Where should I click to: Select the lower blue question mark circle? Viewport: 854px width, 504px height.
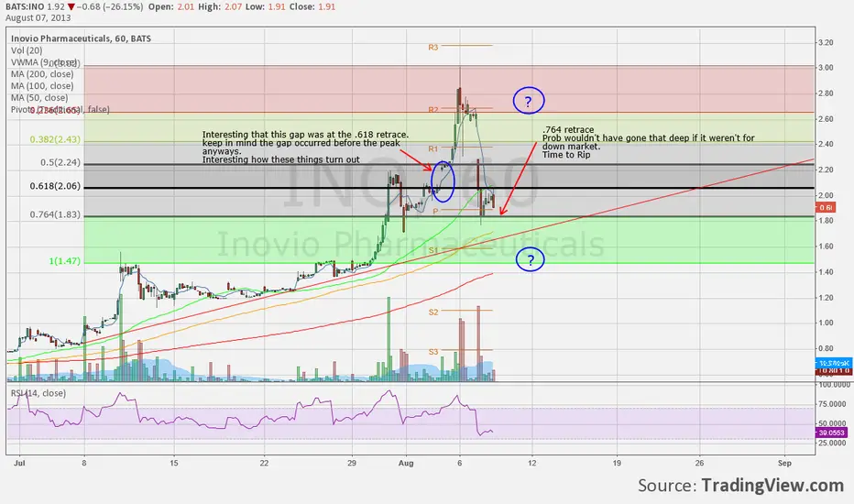click(530, 260)
